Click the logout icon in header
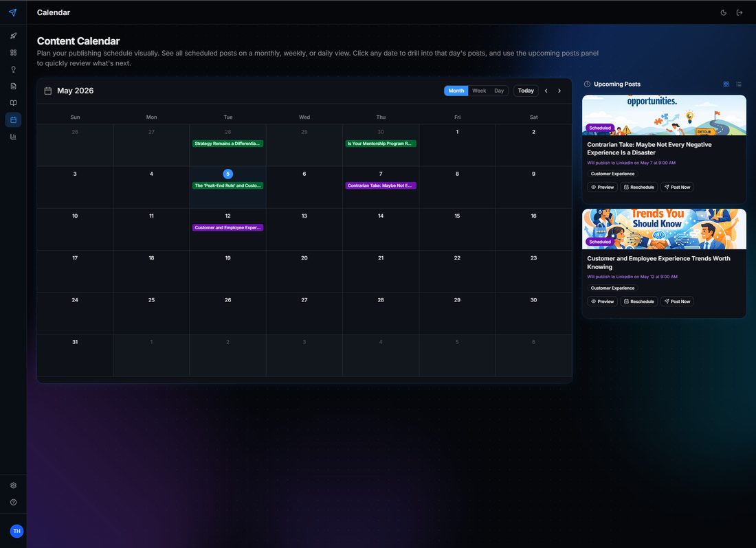Viewport: 756px width, 548px height. coord(740,12)
